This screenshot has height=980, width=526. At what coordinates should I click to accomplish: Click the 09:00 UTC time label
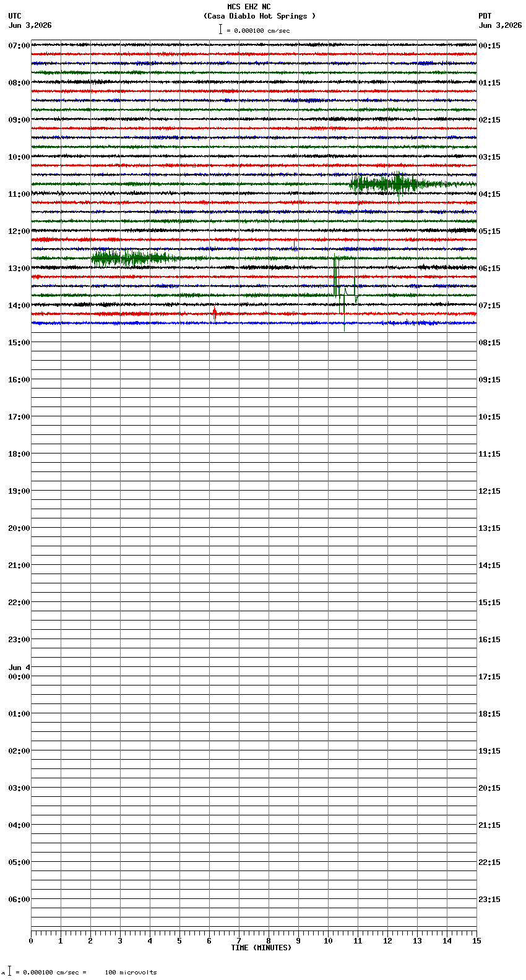[19, 120]
